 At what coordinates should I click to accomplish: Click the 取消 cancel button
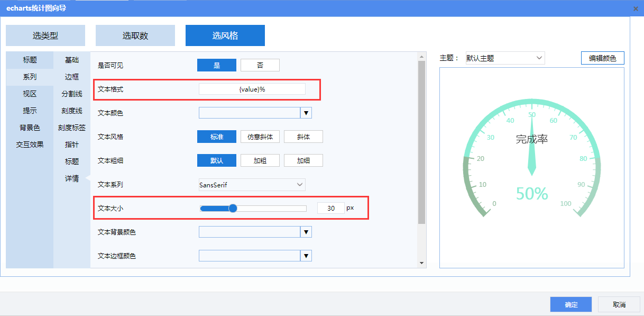pyautogui.click(x=619, y=304)
